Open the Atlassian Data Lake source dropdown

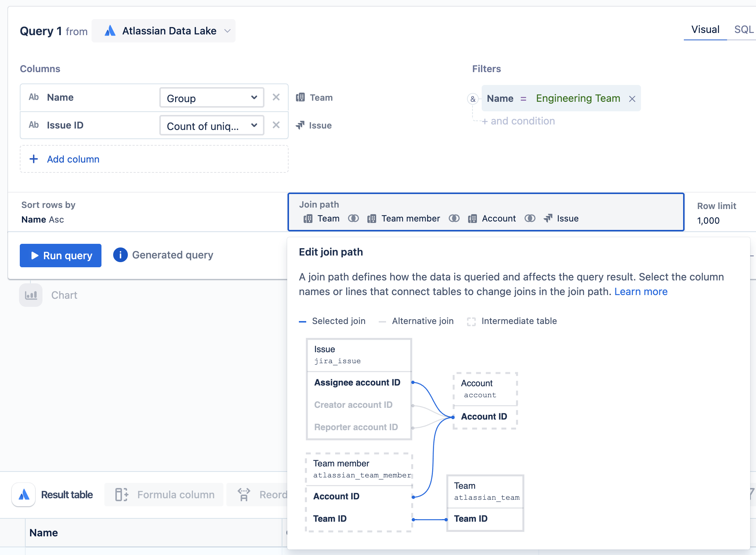[x=227, y=31]
